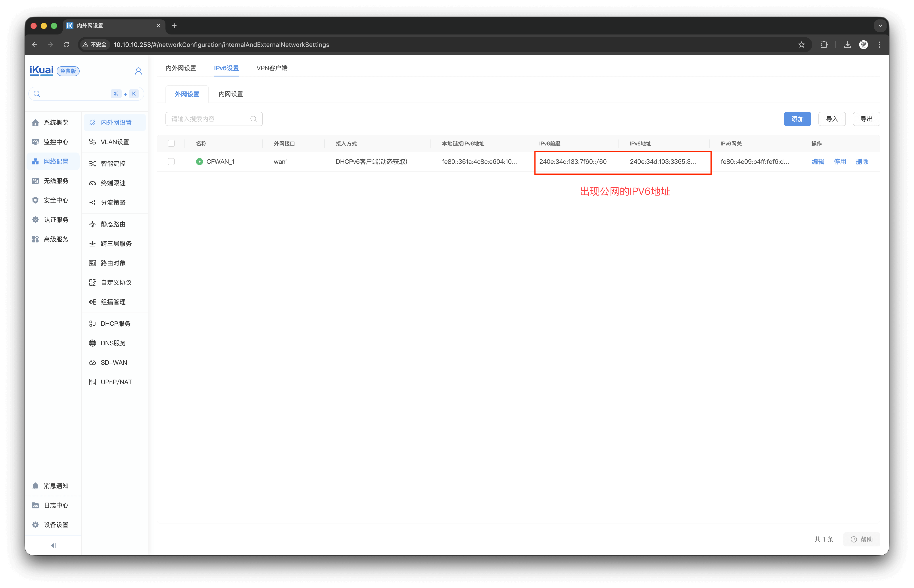Image resolution: width=914 pixels, height=588 pixels.
Task: Click the user account icon
Action: (138, 71)
